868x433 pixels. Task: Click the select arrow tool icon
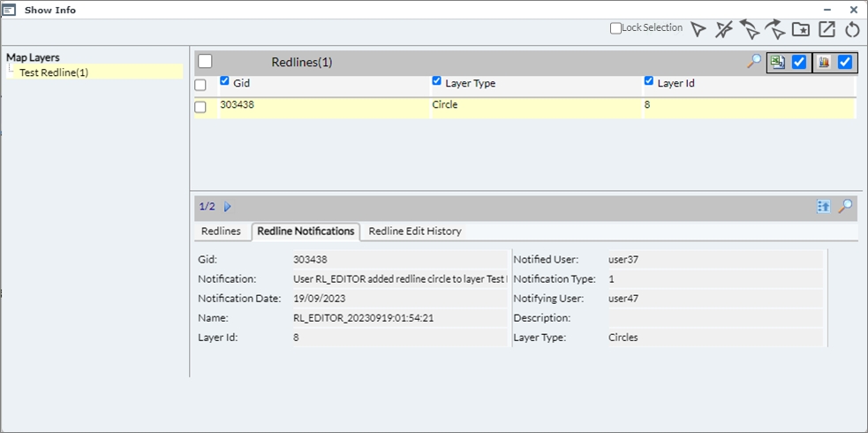[698, 30]
